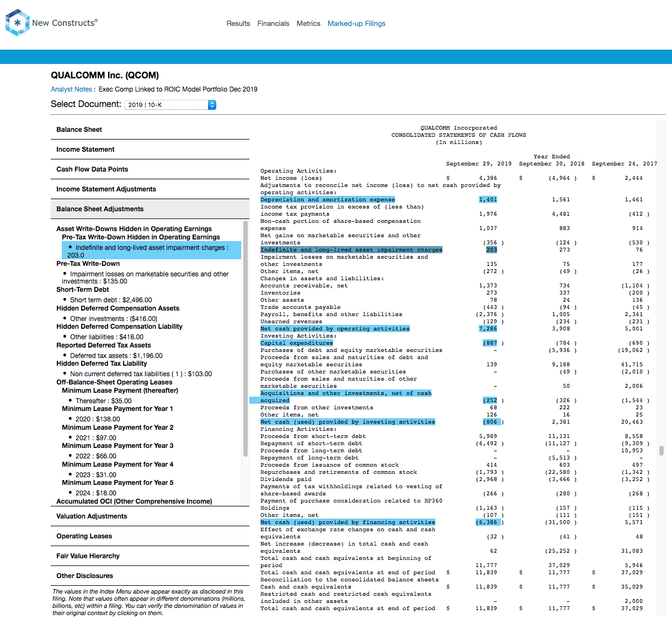672x625 pixels.
Task: Follow the Analyst Notes link
Action: click(x=71, y=89)
